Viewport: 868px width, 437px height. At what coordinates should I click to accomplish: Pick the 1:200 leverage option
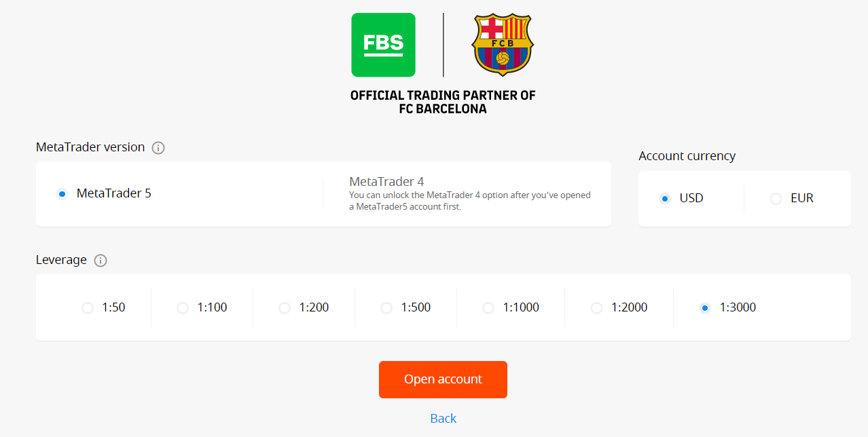[x=284, y=307]
